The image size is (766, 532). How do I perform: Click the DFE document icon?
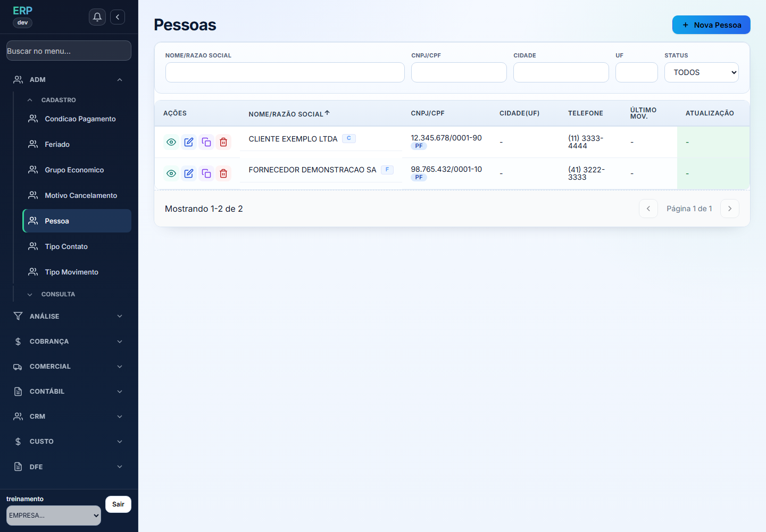18,467
